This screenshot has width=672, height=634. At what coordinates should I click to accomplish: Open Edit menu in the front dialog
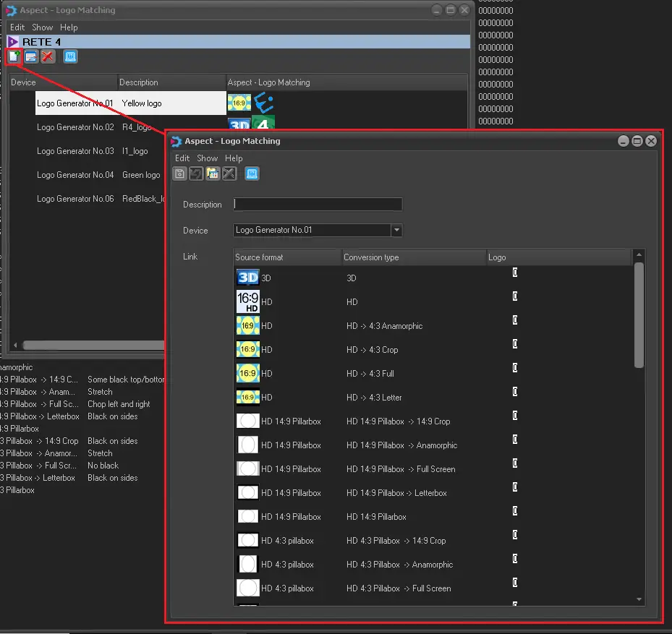point(182,158)
